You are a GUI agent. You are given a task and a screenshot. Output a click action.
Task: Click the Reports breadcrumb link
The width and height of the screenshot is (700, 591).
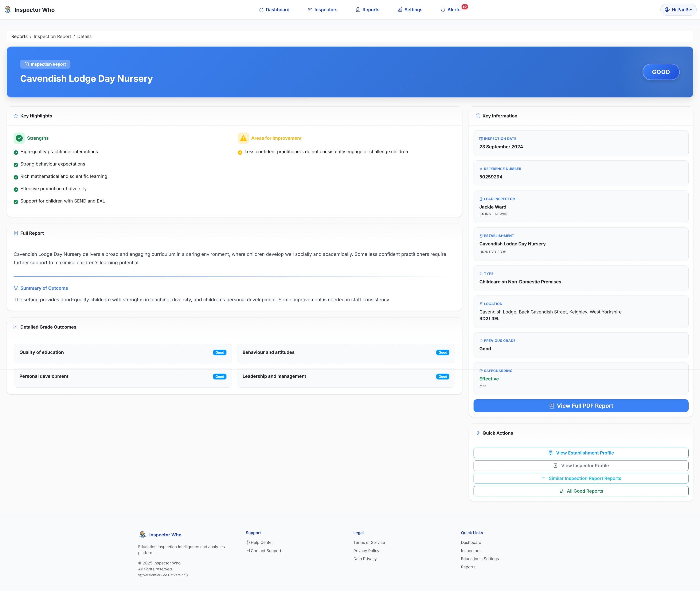click(19, 37)
